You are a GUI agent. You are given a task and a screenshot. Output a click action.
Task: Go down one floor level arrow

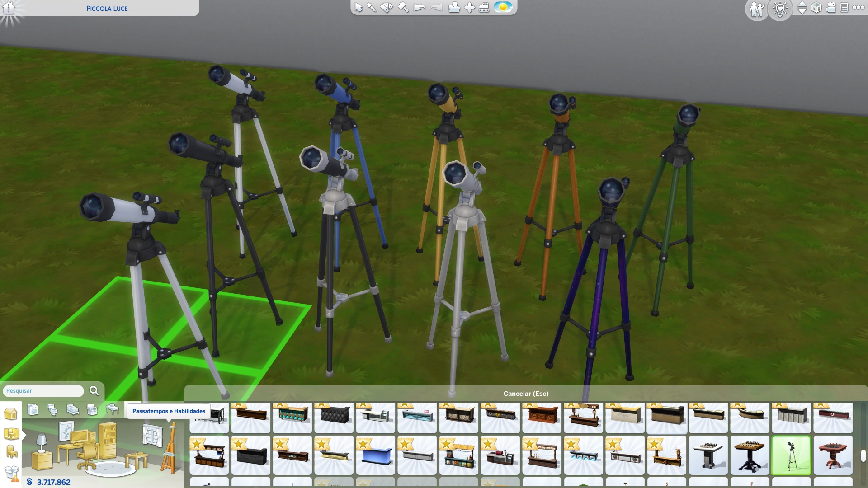tap(802, 11)
